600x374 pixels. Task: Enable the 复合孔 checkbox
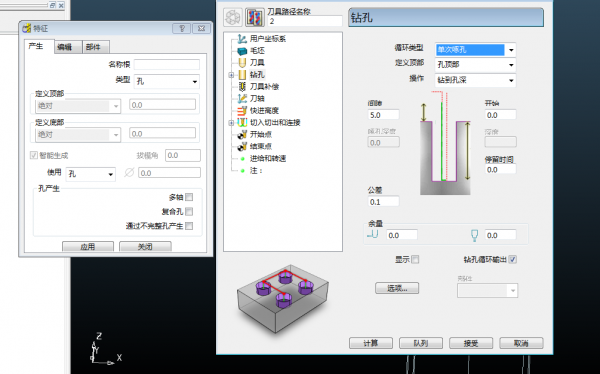[x=189, y=211]
